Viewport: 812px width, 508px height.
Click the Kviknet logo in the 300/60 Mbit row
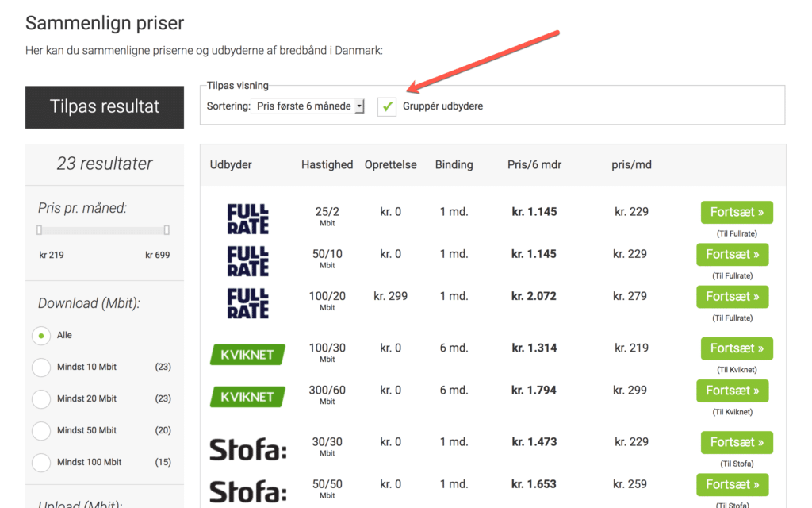(x=247, y=396)
